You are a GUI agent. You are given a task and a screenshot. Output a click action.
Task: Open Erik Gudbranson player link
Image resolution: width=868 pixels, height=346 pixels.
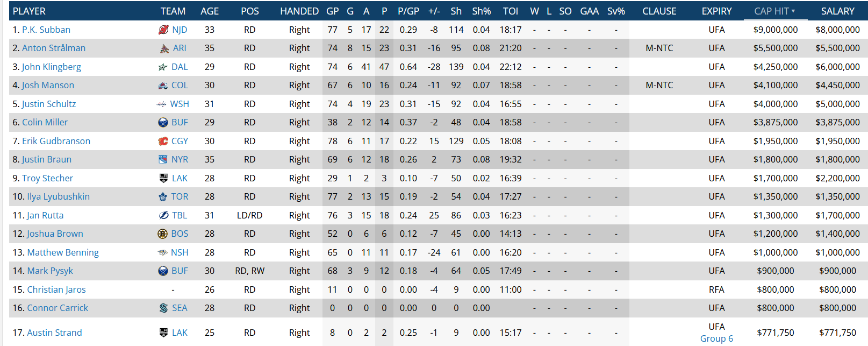pos(56,141)
